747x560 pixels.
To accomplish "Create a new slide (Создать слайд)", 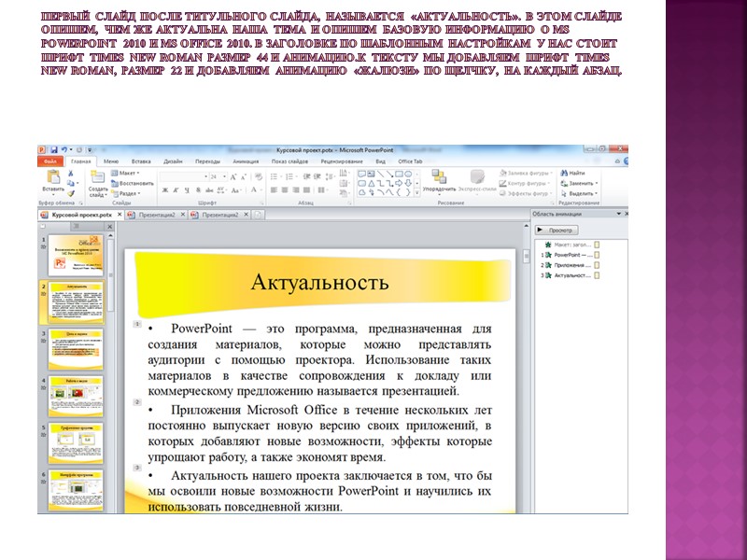I will (98, 184).
